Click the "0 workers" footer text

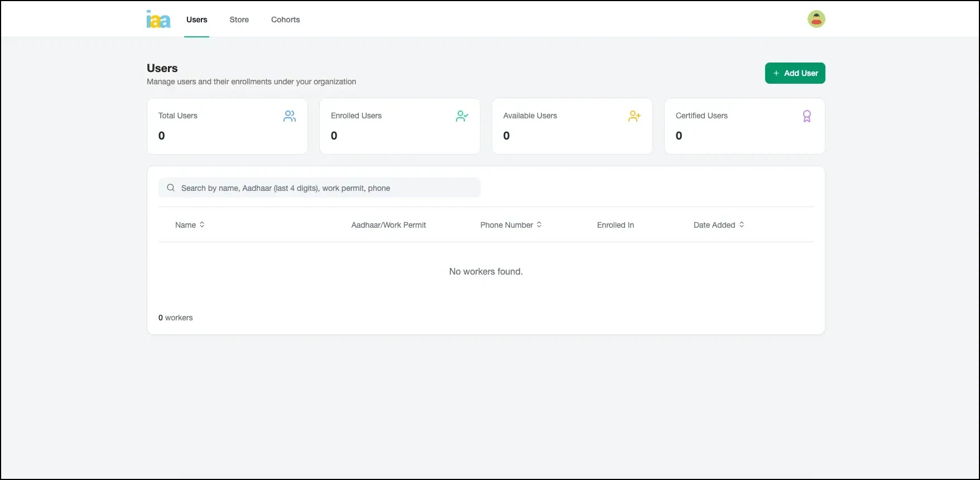(x=176, y=318)
